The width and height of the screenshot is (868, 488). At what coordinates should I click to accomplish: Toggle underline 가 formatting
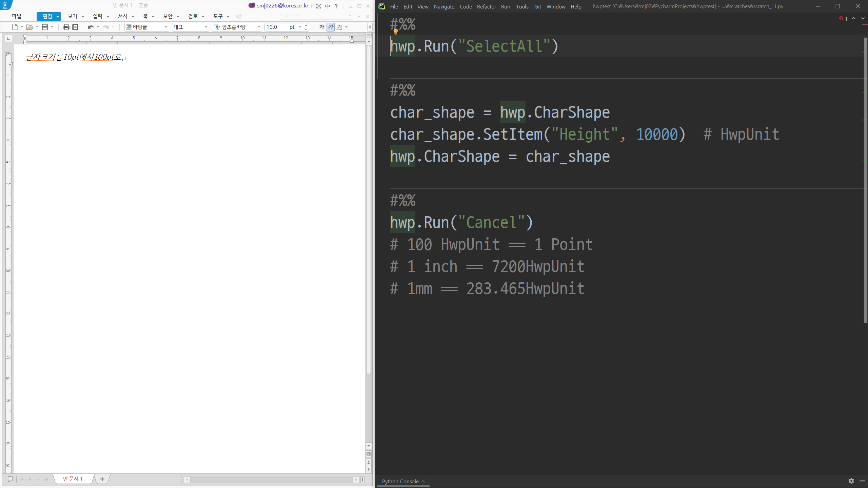coord(339,27)
